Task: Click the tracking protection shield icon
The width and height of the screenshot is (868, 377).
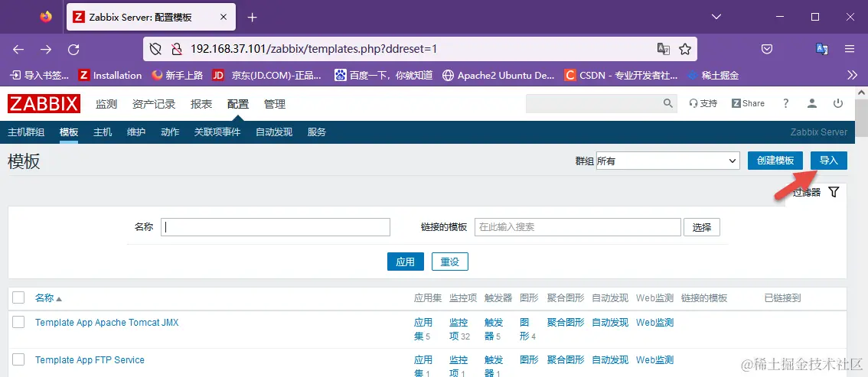Action: coord(155,49)
